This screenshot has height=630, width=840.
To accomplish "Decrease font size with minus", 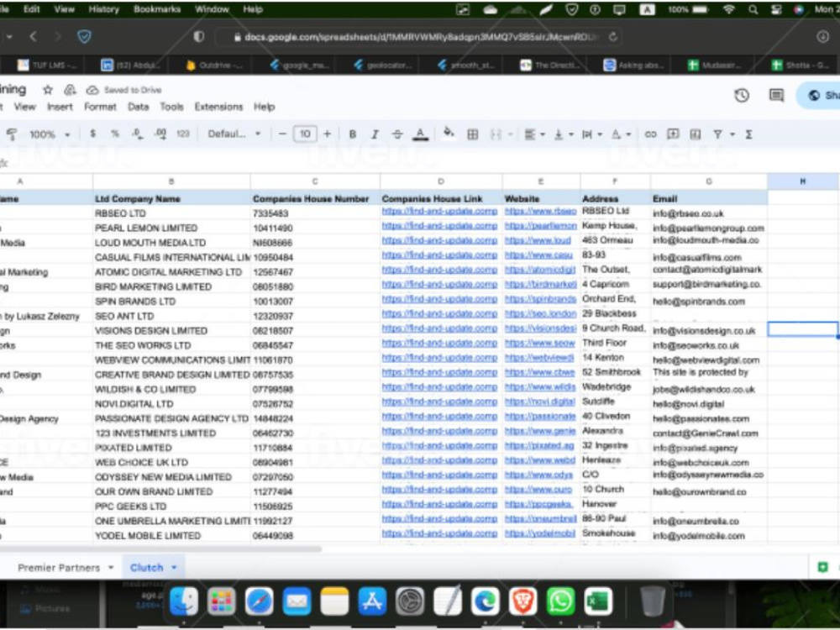I will click(282, 134).
